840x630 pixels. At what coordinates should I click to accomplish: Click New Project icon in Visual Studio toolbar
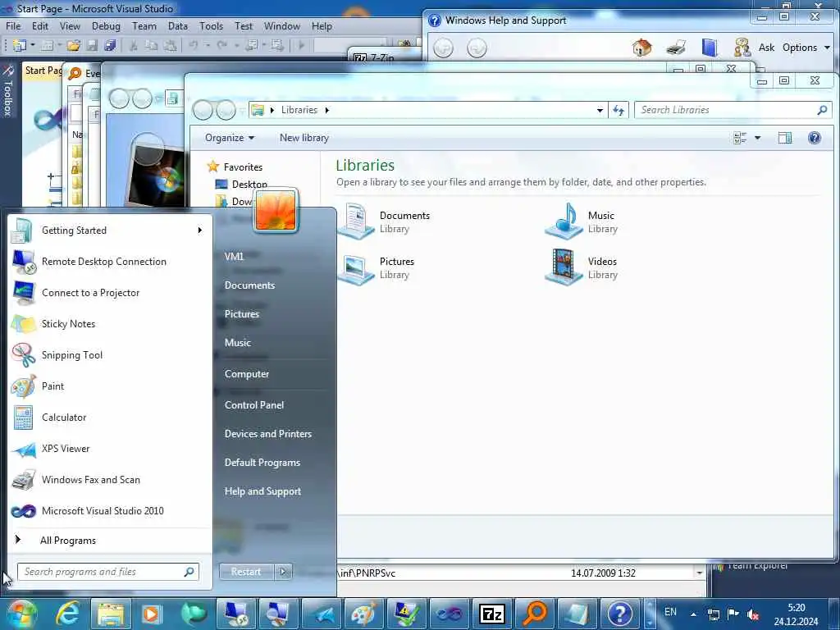(20, 46)
